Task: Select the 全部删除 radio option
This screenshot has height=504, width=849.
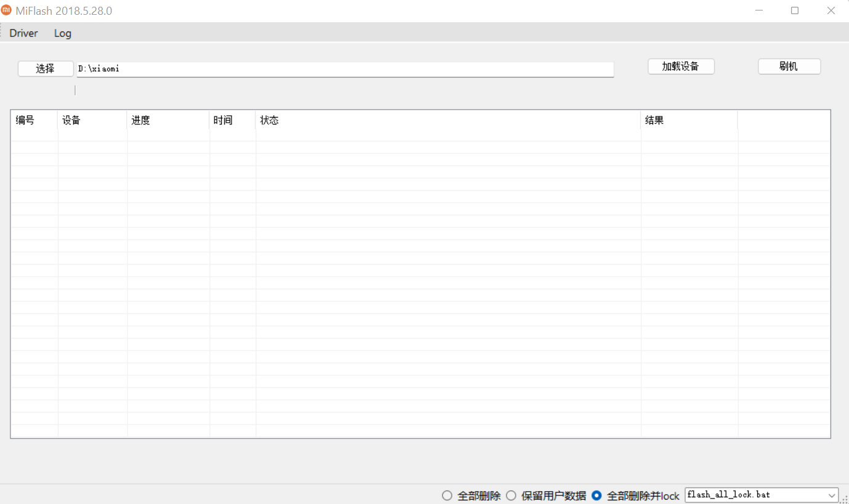Action: click(471, 495)
